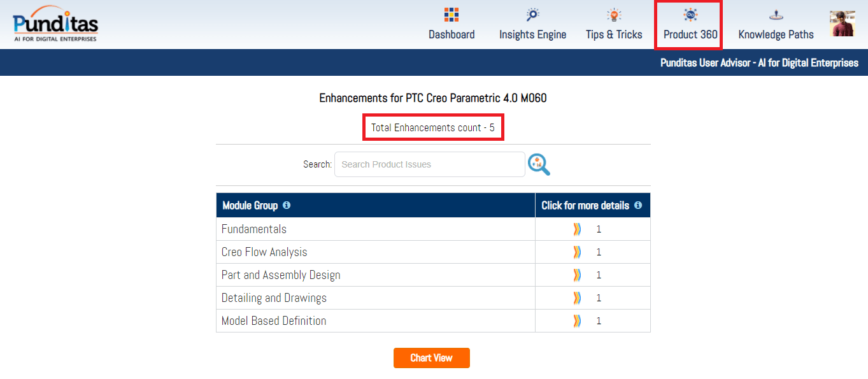Switch to Chart View

click(x=431, y=358)
